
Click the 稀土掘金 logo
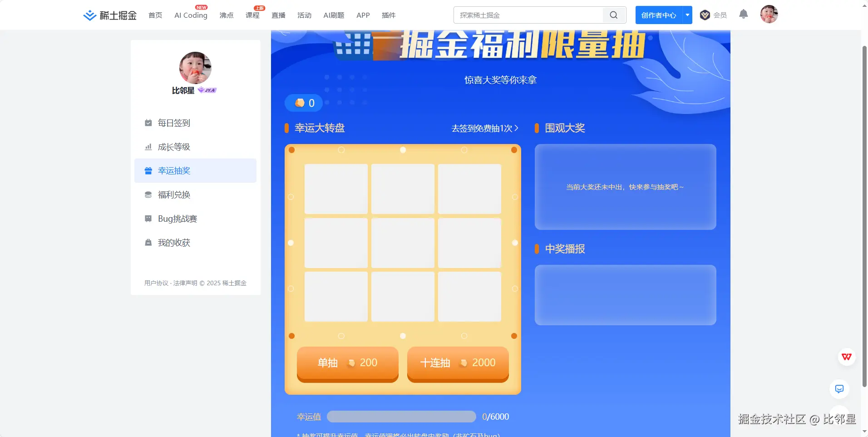(109, 15)
